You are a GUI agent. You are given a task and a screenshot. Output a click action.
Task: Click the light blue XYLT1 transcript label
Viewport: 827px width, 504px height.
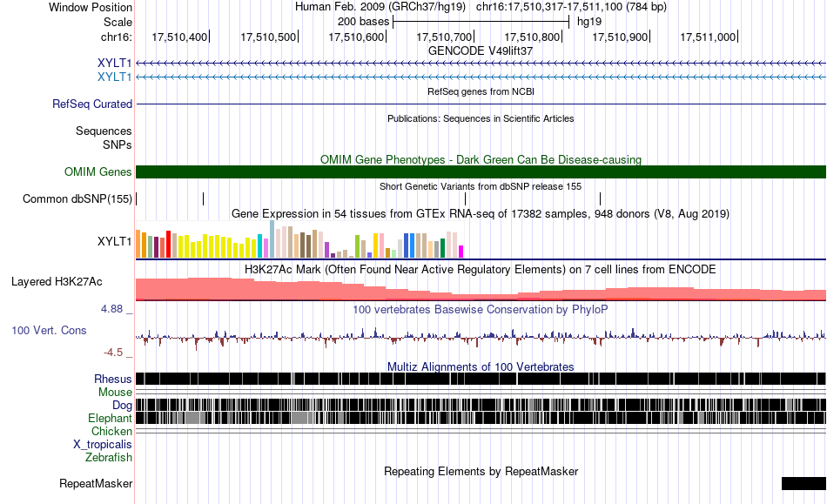(114, 77)
